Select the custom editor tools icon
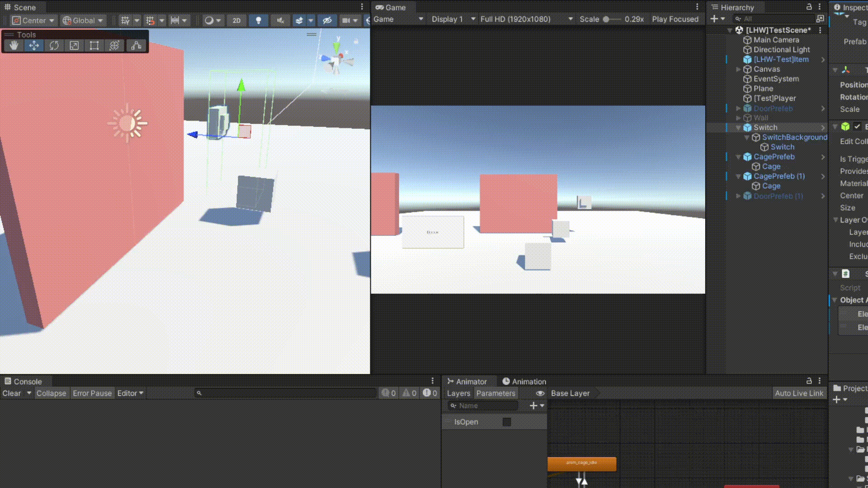 pyautogui.click(x=136, y=45)
